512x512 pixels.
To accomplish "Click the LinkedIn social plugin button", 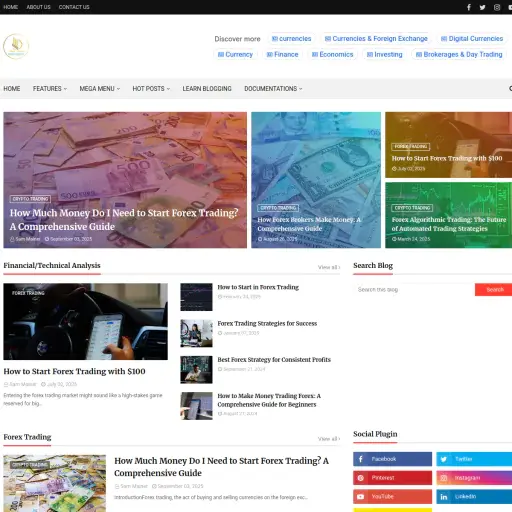I will [x=474, y=496].
